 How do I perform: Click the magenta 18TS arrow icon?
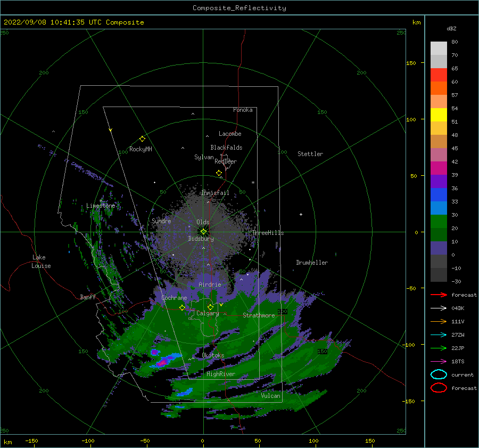[x=439, y=362]
